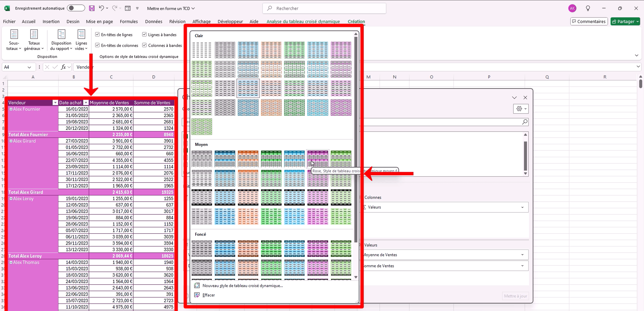Click the Disposition du rapport icon

(61, 34)
